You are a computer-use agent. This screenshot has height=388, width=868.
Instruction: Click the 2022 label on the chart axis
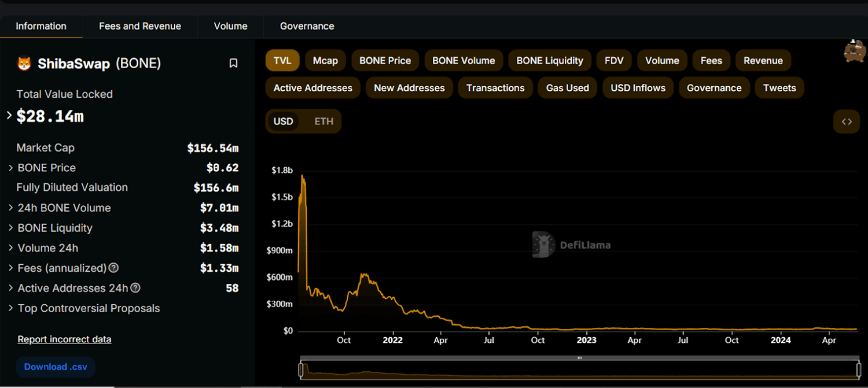pyautogui.click(x=393, y=340)
